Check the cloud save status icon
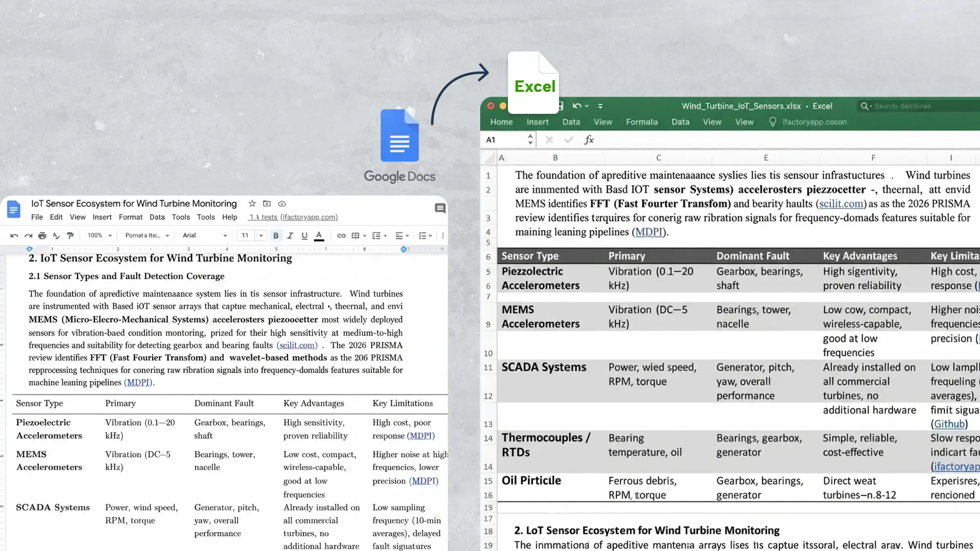Screen dimensions: 980x551 tap(282, 204)
